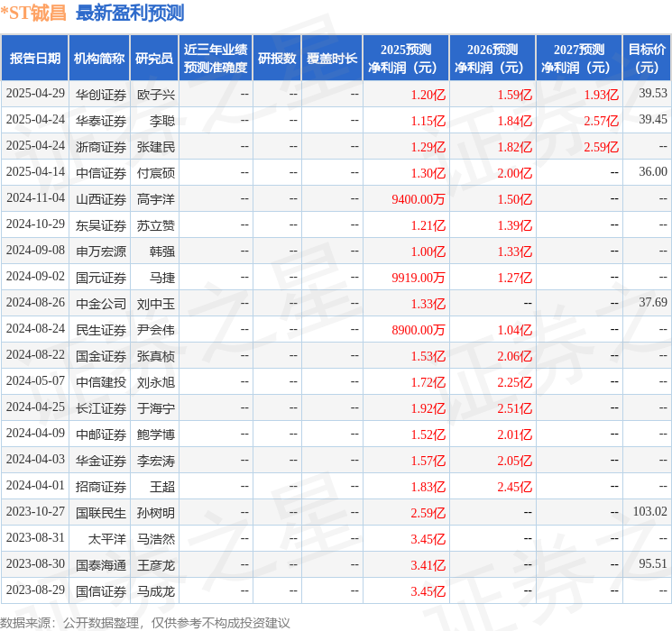This screenshot has height=631, width=672.
Task: Select the 9919.00万 profit forecast
Action: pyautogui.click(x=419, y=278)
